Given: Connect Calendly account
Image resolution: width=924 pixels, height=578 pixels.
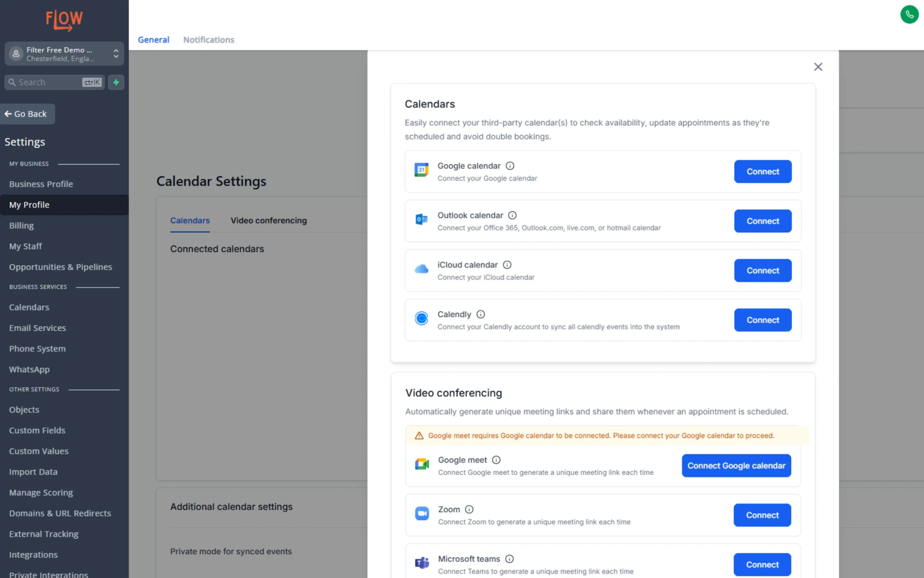Looking at the screenshot, I should [763, 320].
